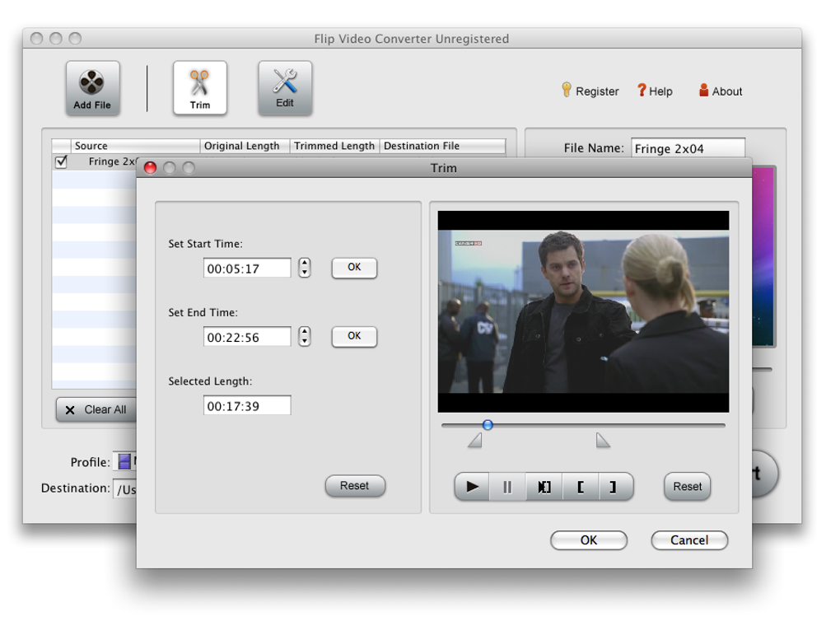Screen dimensions: 840x626
Task: Open the Edit tools button
Action: 285,83
